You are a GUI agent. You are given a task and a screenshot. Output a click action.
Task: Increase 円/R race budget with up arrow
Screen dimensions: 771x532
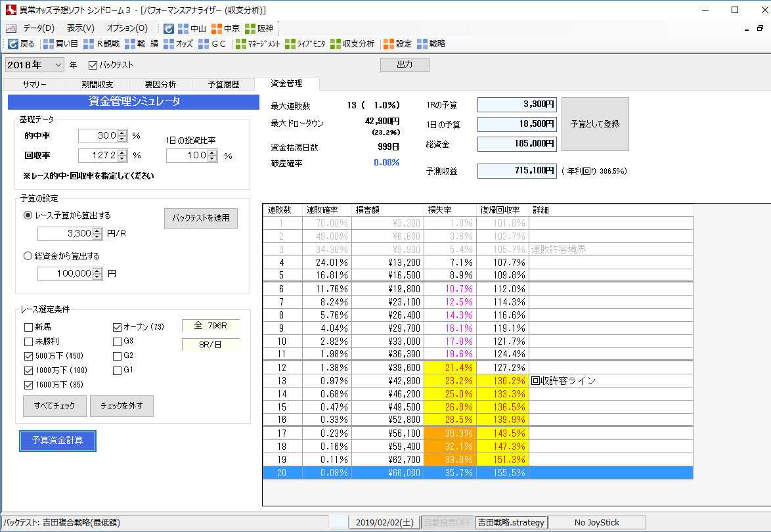pyautogui.click(x=97, y=231)
